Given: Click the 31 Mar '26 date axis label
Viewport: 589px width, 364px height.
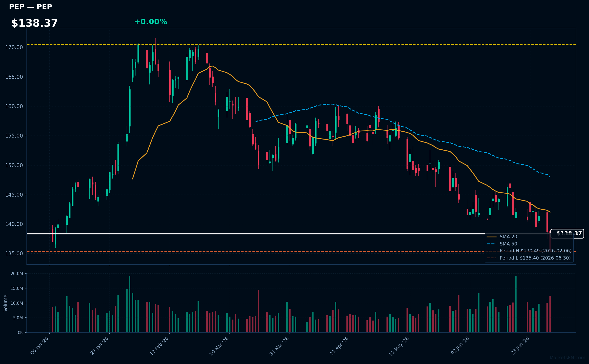Looking at the screenshot, I should pyautogui.click(x=279, y=346).
